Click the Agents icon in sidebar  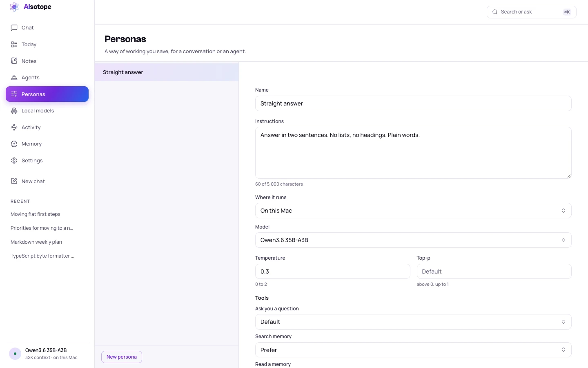coord(14,78)
